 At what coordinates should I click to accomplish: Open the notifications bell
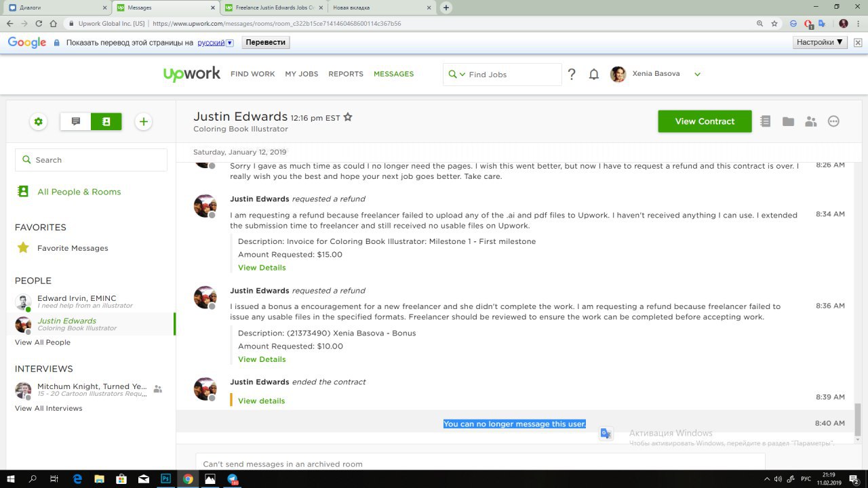tap(594, 75)
